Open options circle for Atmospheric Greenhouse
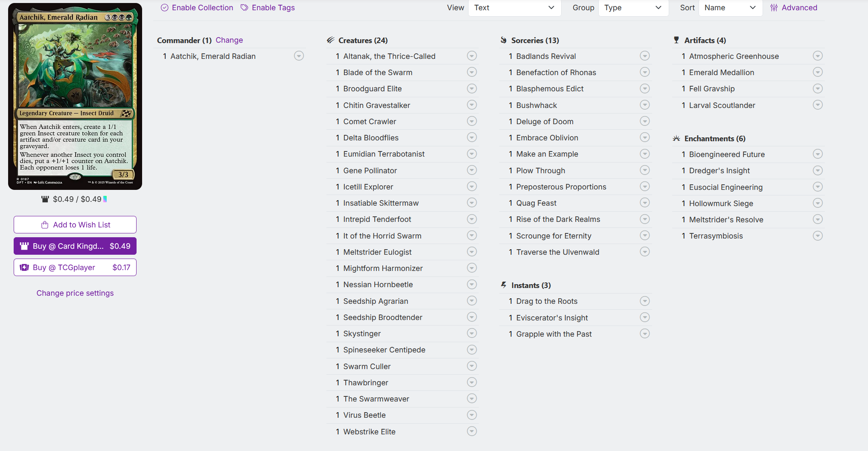 pyautogui.click(x=818, y=56)
